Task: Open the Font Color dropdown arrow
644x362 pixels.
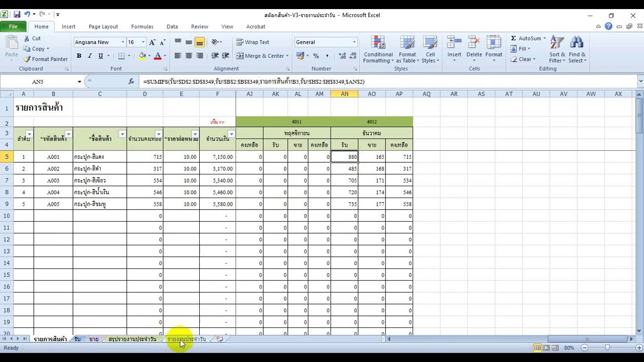Action: [165, 56]
